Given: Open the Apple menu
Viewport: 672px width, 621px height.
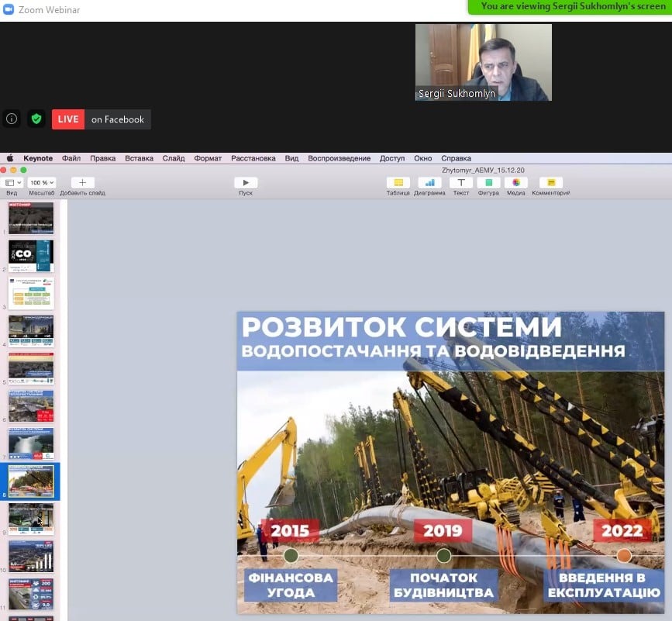Looking at the screenshot, I should (x=10, y=158).
